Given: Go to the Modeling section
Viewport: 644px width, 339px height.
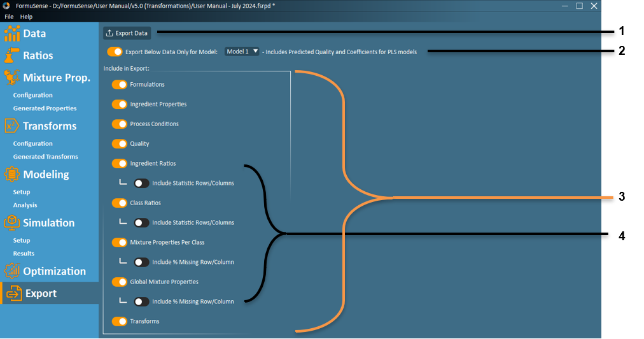Looking at the screenshot, I should 46,175.
